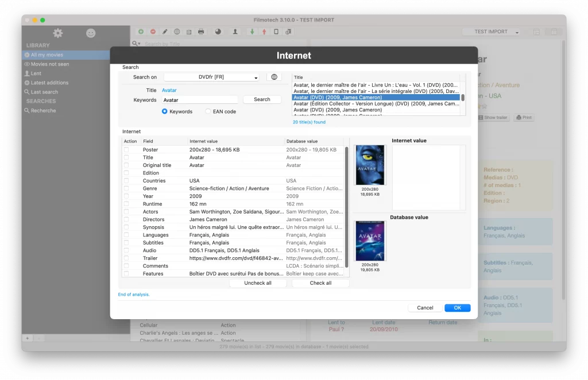Click the pencil edit icon in toolbar

click(165, 32)
